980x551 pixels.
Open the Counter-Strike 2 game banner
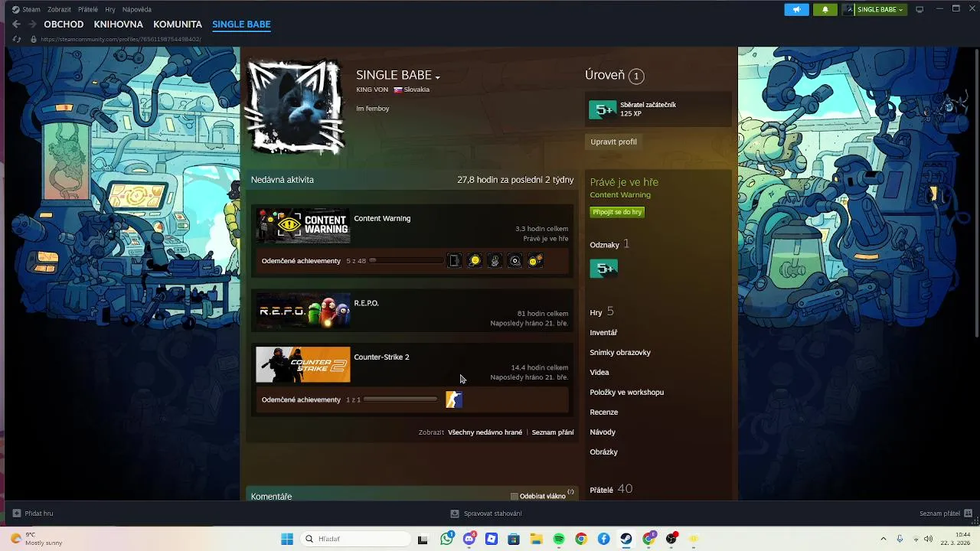click(303, 365)
